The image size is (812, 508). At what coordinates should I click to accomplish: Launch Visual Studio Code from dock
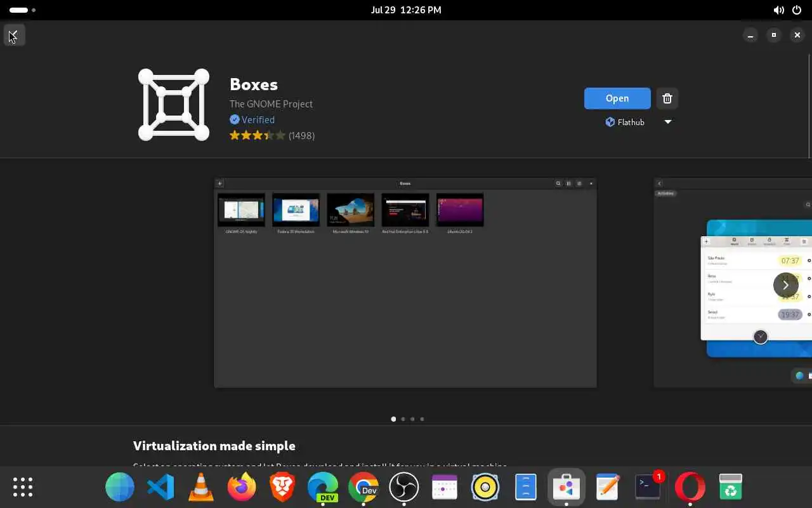(160, 488)
